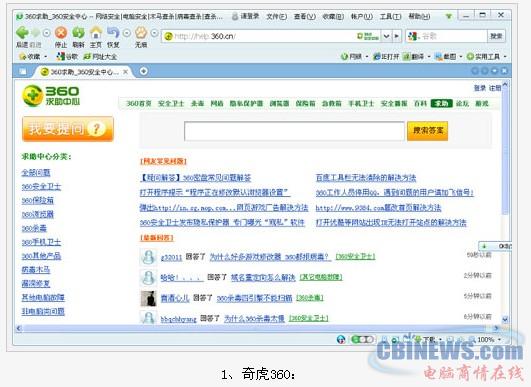Click the Restore (恢复) undo arrow icon
The width and height of the screenshot is (531, 387).
[x=113, y=33]
